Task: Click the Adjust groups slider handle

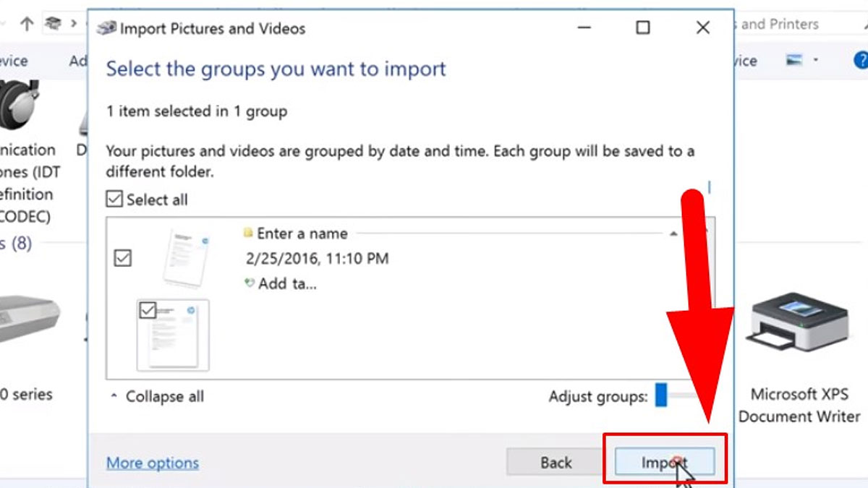Action: click(660, 396)
